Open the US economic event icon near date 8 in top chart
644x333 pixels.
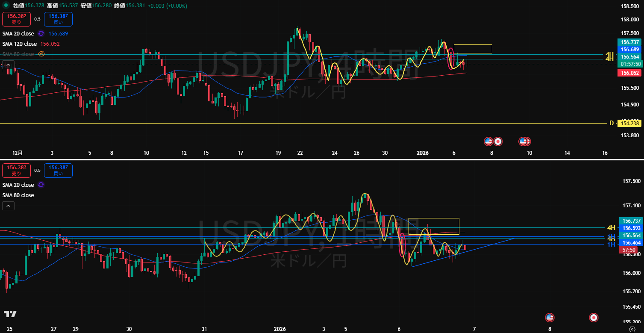488,141
